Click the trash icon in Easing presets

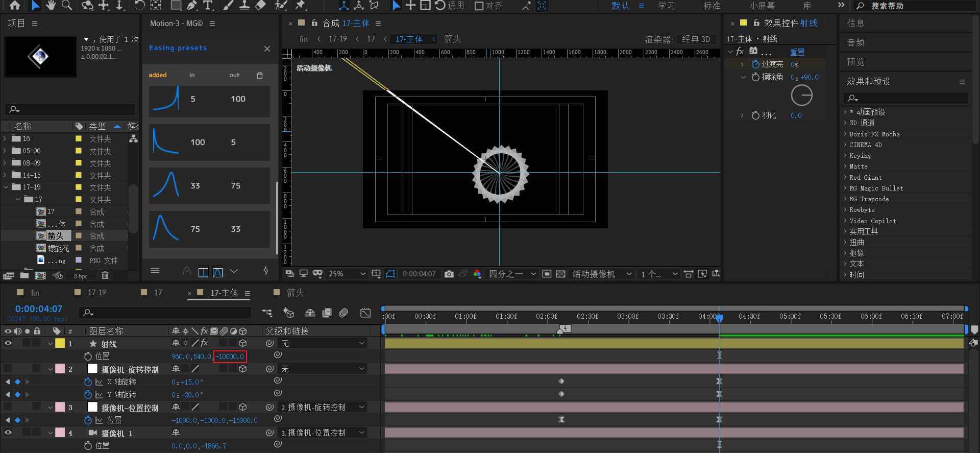(x=260, y=75)
